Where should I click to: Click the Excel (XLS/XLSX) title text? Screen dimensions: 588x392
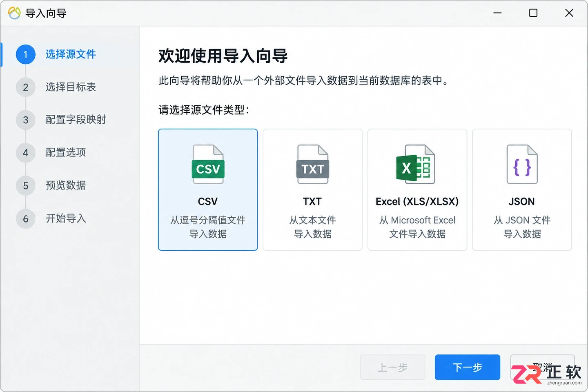[x=417, y=202]
